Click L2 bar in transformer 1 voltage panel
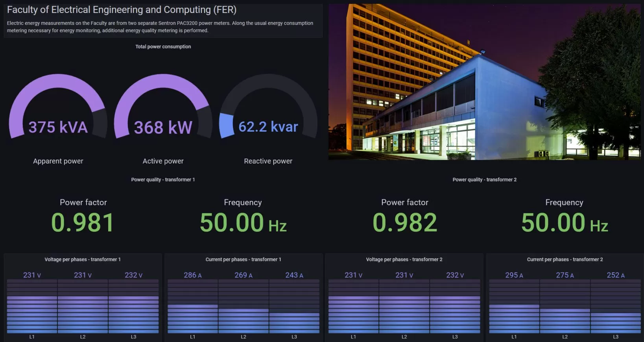644x342 pixels. click(x=83, y=306)
